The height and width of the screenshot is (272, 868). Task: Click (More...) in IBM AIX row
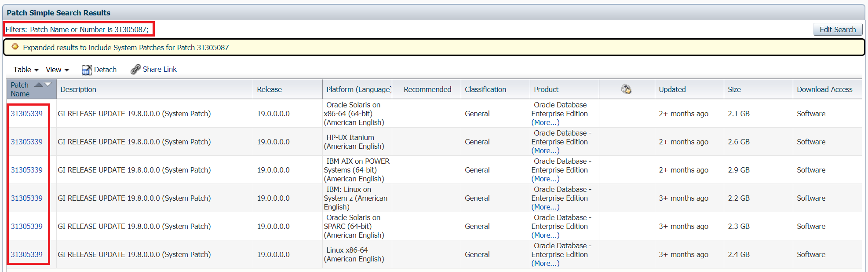tap(545, 179)
